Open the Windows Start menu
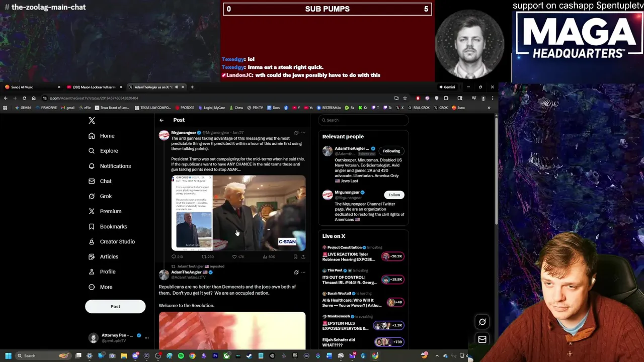 (x=8, y=356)
